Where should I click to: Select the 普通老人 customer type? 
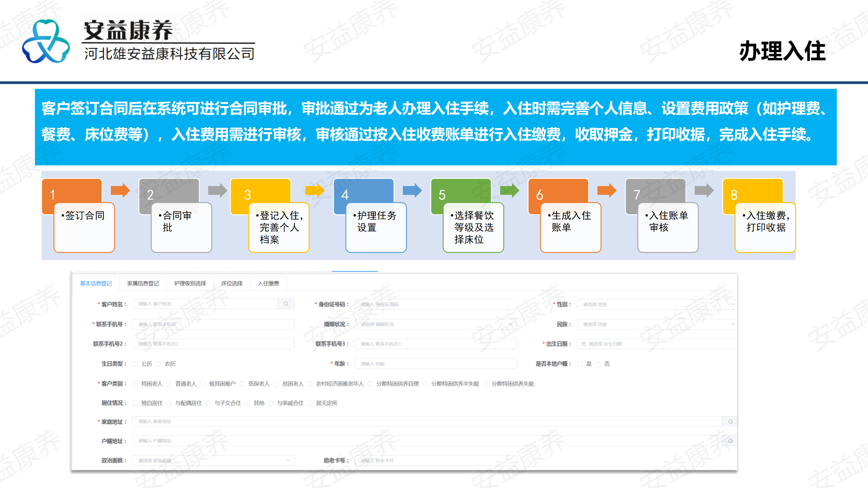tap(169, 384)
